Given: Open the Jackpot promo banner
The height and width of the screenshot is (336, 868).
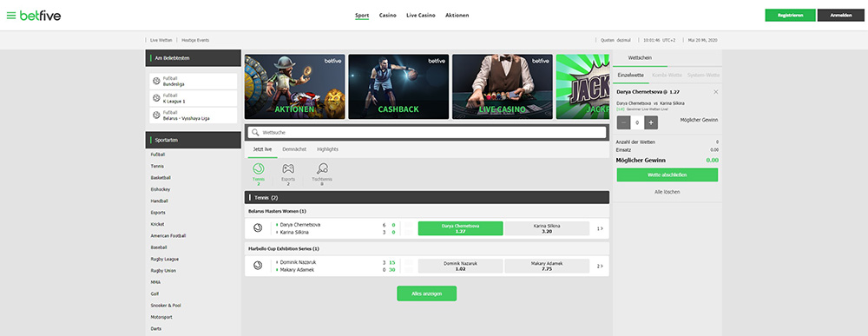Looking at the screenshot, I should point(582,86).
